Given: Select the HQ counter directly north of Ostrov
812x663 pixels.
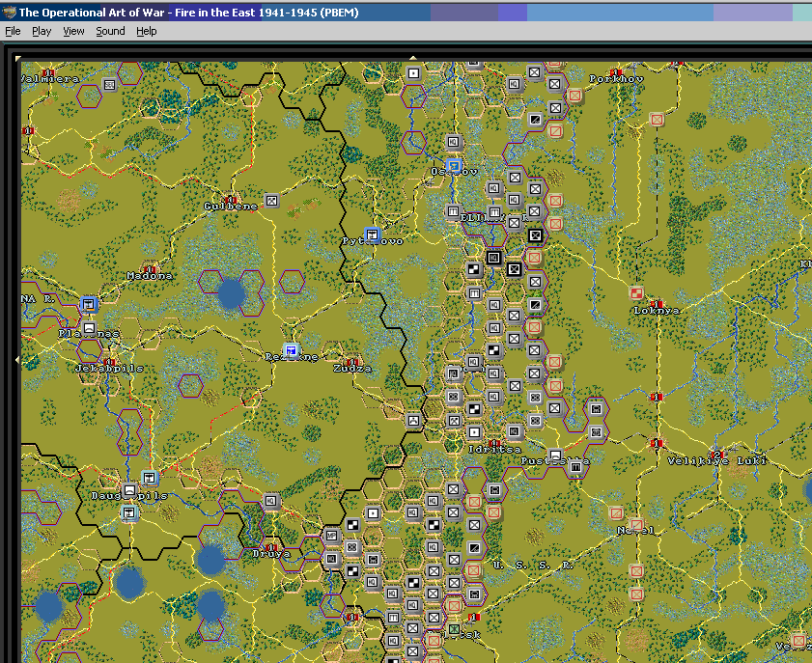Looking at the screenshot, I should pos(454,142).
